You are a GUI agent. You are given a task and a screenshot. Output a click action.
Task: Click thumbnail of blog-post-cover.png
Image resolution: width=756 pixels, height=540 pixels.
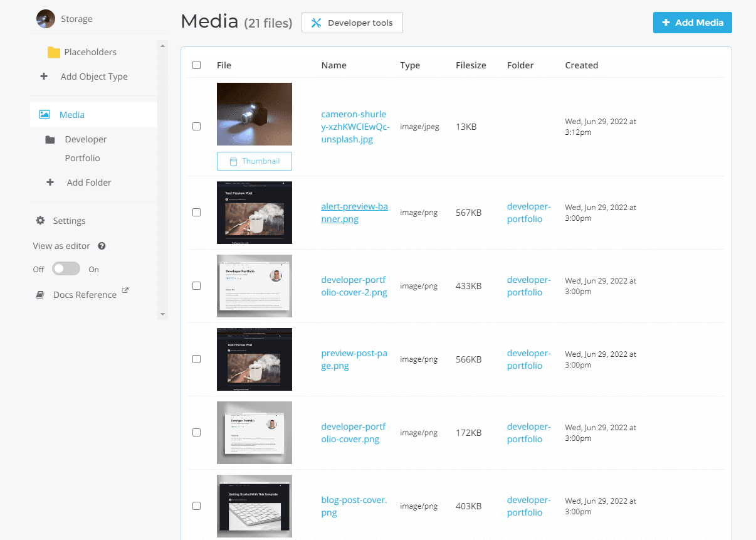point(255,506)
